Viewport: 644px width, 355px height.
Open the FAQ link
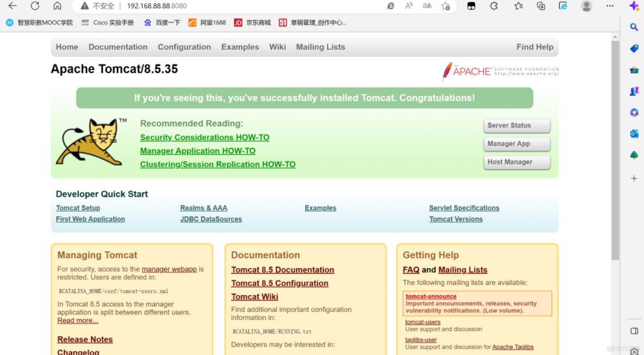click(x=411, y=270)
